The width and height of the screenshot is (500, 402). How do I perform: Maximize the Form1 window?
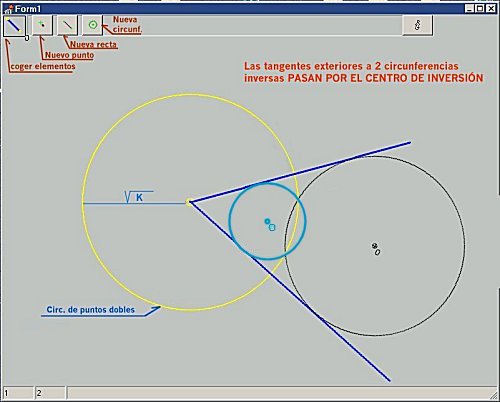click(x=480, y=9)
